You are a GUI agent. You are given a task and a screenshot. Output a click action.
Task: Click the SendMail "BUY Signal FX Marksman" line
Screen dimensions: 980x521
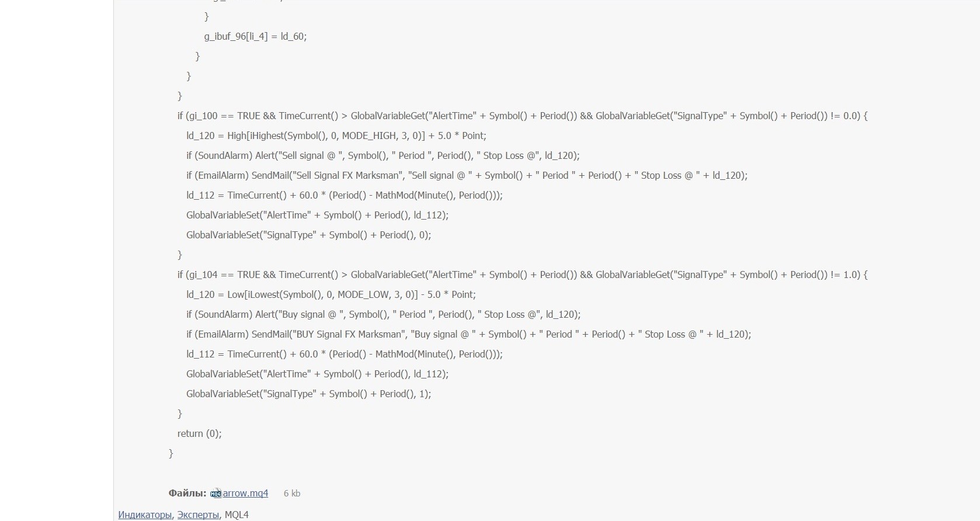pos(468,334)
